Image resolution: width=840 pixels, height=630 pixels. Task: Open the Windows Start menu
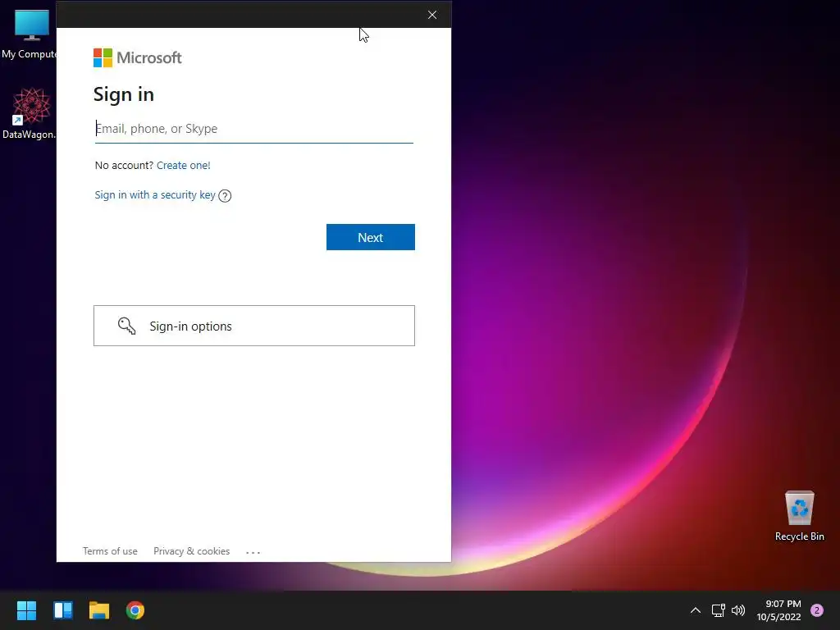tap(26, 610)
